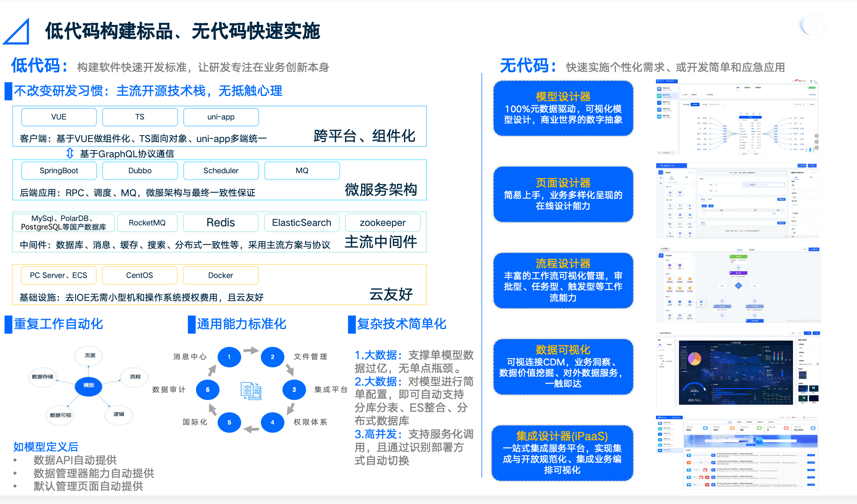Select numbered circle 1 for 消息中心

click(229, 357)
